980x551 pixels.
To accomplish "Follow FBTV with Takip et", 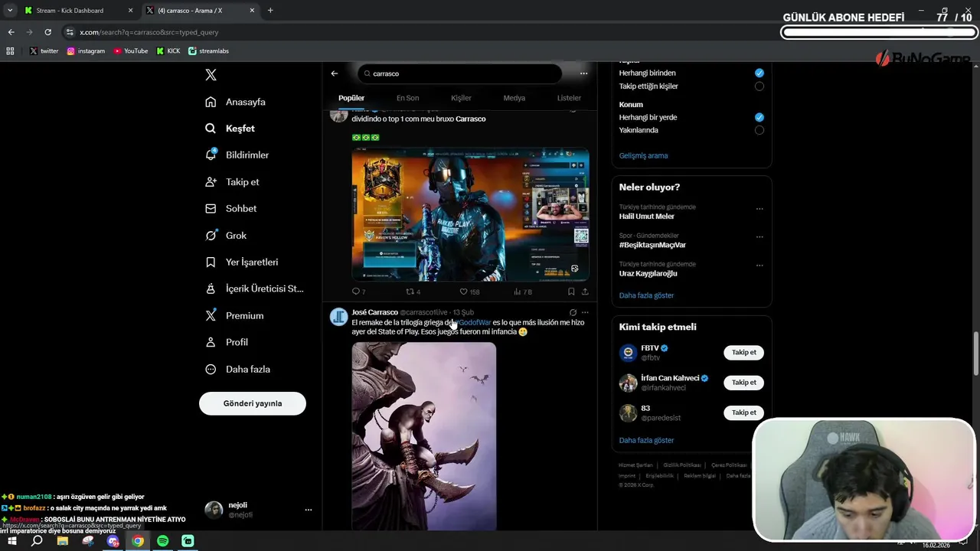I will 743,353.
